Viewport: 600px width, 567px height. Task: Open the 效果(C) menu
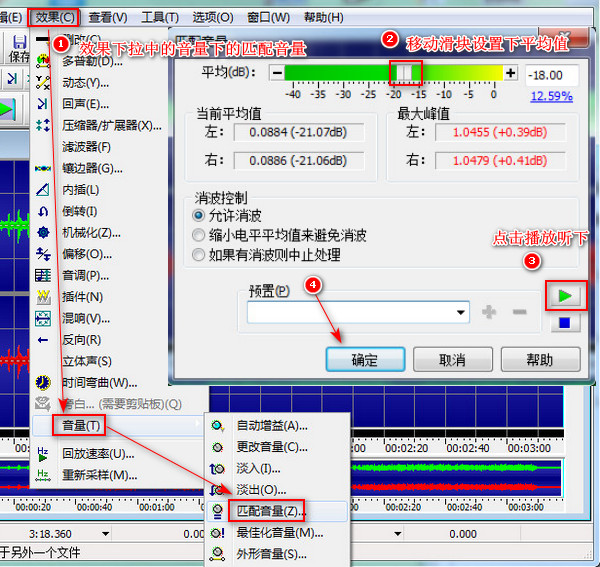(55, 17)
